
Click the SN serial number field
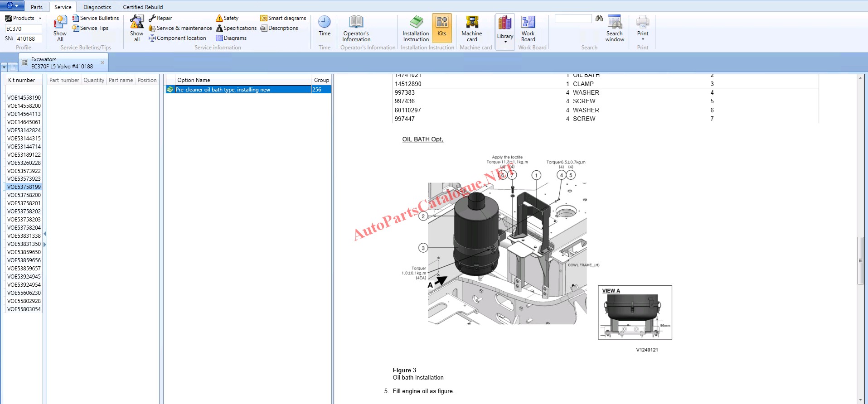tap(29, 39)
